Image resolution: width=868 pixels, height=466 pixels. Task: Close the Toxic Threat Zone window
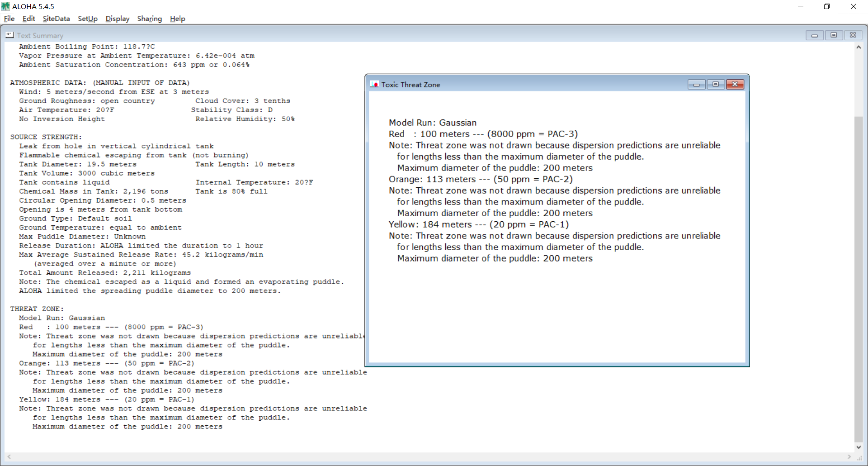(735, 85)
